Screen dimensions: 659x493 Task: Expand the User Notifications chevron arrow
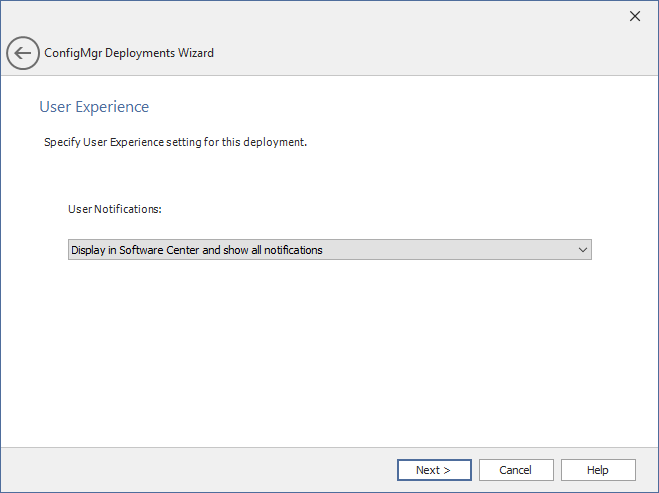pyautogui.click(x=583, y=250)
